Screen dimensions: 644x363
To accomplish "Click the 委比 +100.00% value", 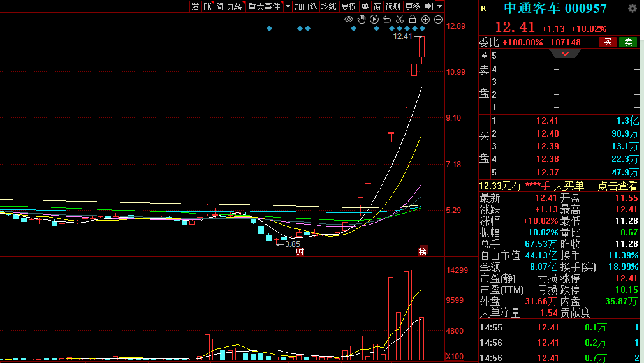I will [x=522, y=42].
